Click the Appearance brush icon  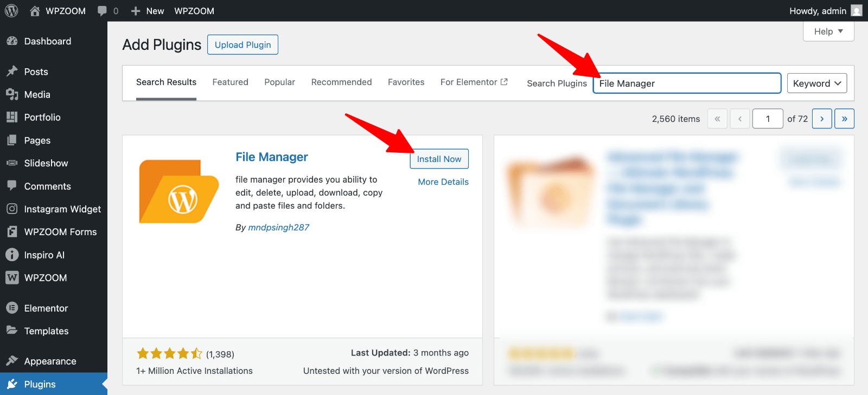click(12, 361)
